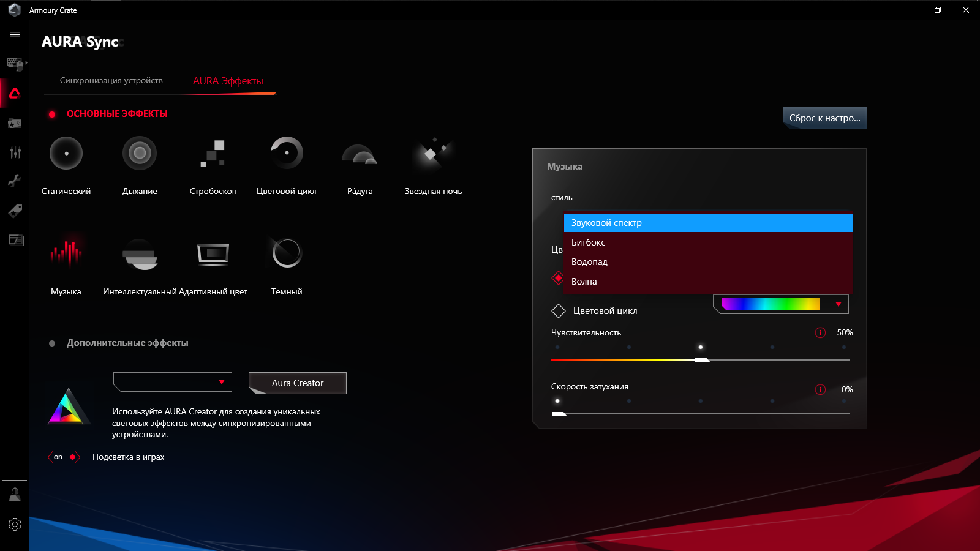Image resolution: width=980 pixels, height=551 pixels.
Task: Click the Чувствительность 50% value
Action: click(x=845, y=332)
